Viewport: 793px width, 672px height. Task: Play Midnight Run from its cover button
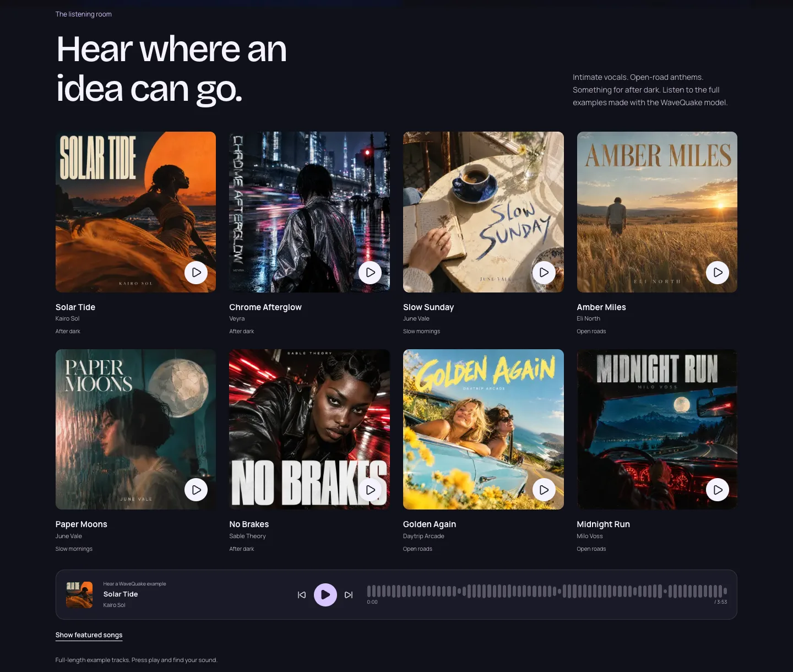[x=718, y=490]
